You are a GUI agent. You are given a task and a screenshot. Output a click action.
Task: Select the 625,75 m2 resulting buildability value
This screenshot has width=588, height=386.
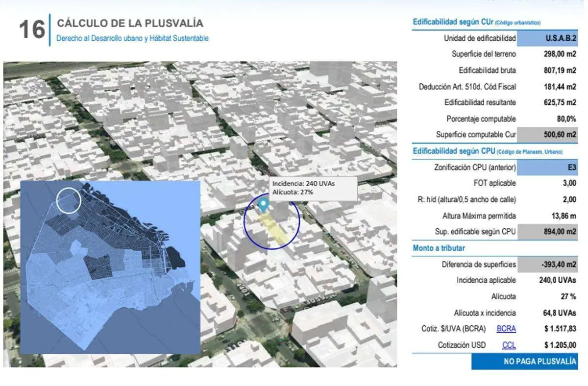point(560,102)
